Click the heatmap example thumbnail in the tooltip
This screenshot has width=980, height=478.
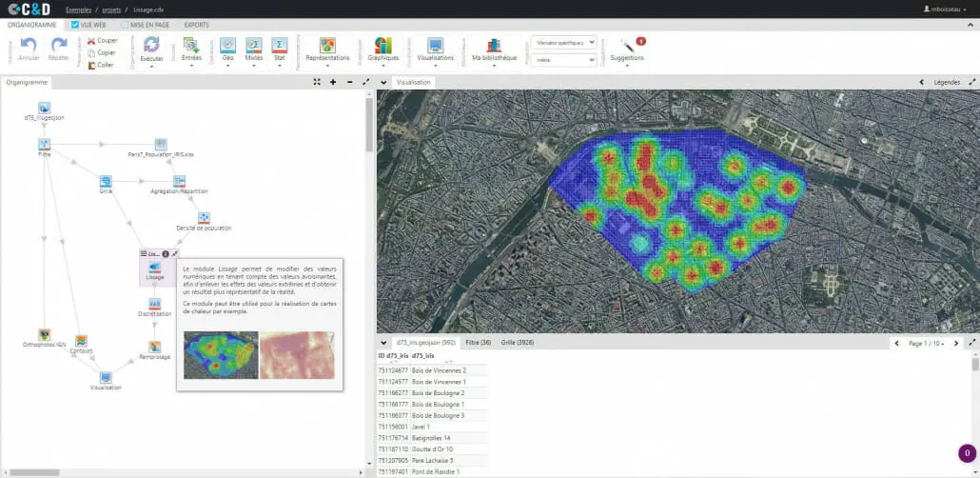[221, 355]
